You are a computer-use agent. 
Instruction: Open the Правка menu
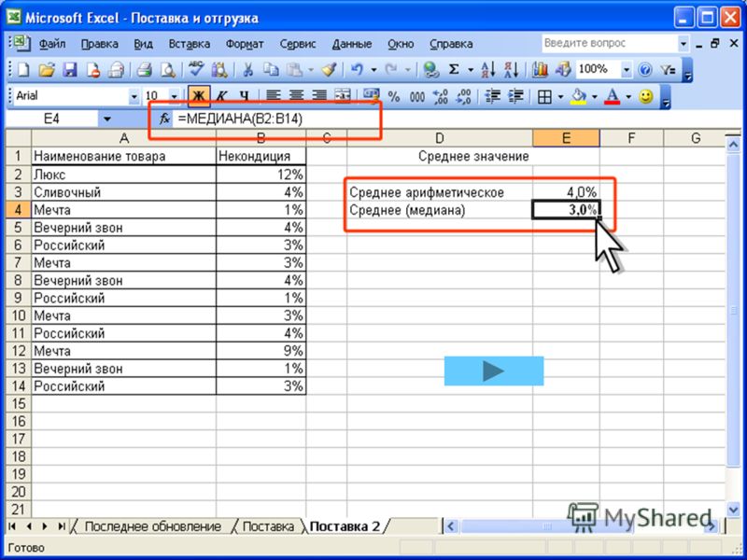(100, 44)
